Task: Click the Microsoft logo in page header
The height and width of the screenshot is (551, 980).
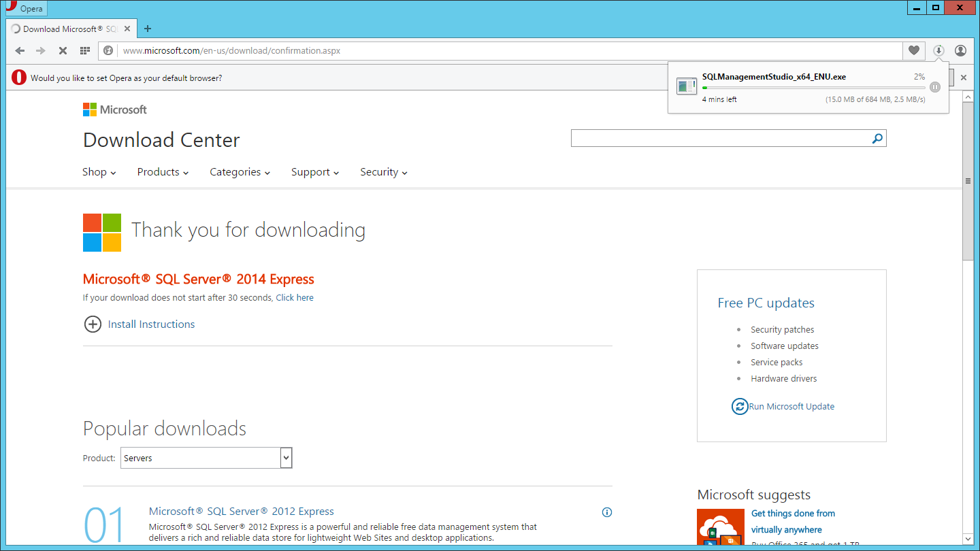Action: click(114, 110)
